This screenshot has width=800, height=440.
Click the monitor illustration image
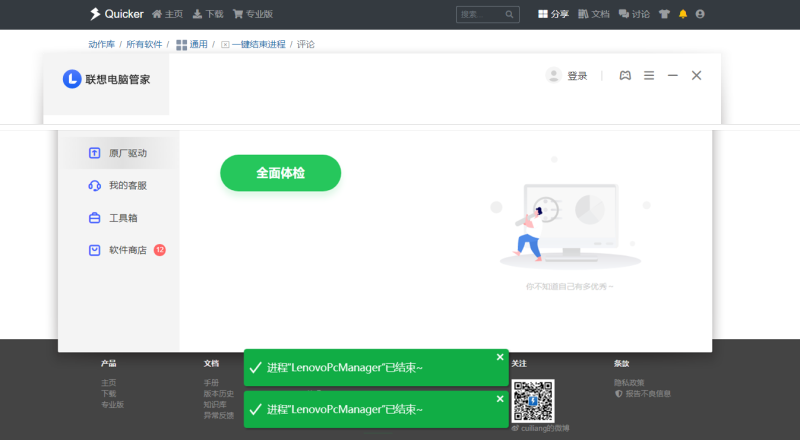(570, 213)
